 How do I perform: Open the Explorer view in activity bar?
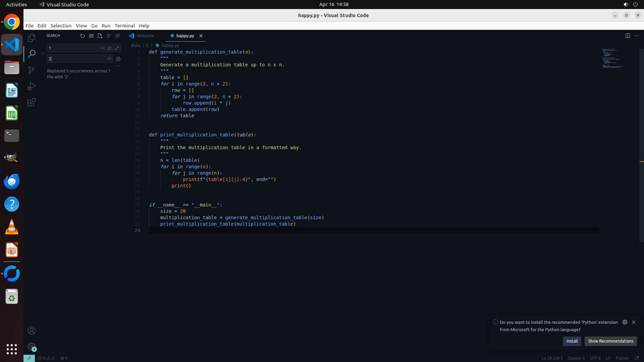point(32,38)
